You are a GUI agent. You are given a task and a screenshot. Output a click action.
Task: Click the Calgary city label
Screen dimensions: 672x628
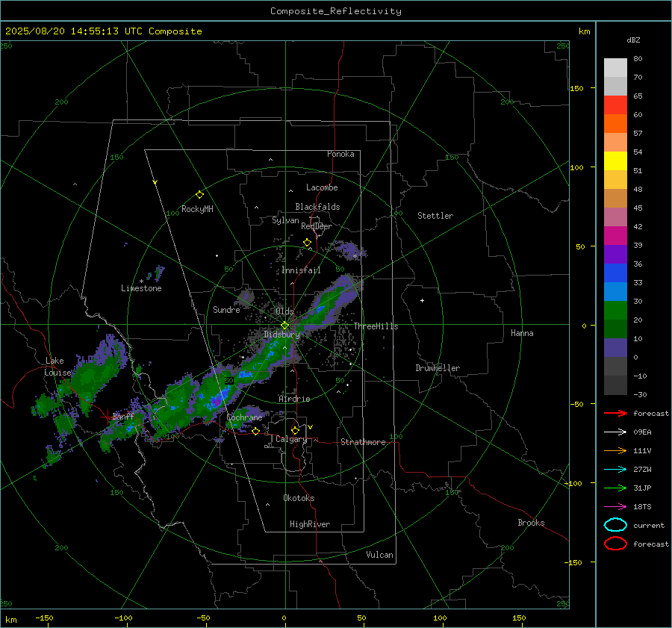(x=291, y=439)
